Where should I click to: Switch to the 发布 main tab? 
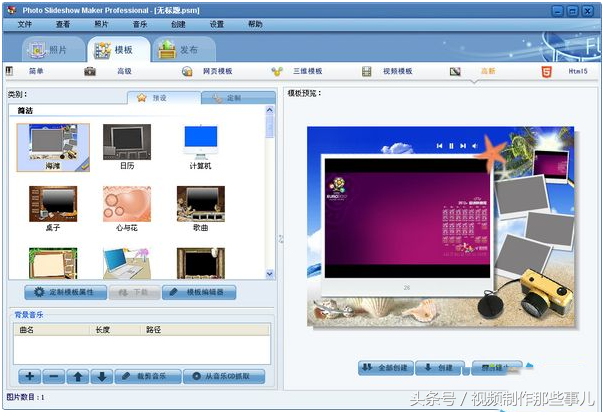click(x=184, y=50)
